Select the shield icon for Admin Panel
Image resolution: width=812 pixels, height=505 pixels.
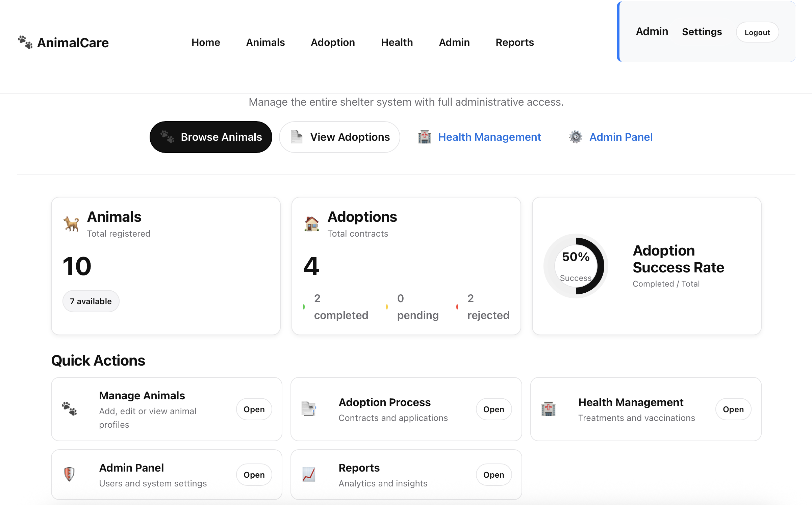(69, 474)
